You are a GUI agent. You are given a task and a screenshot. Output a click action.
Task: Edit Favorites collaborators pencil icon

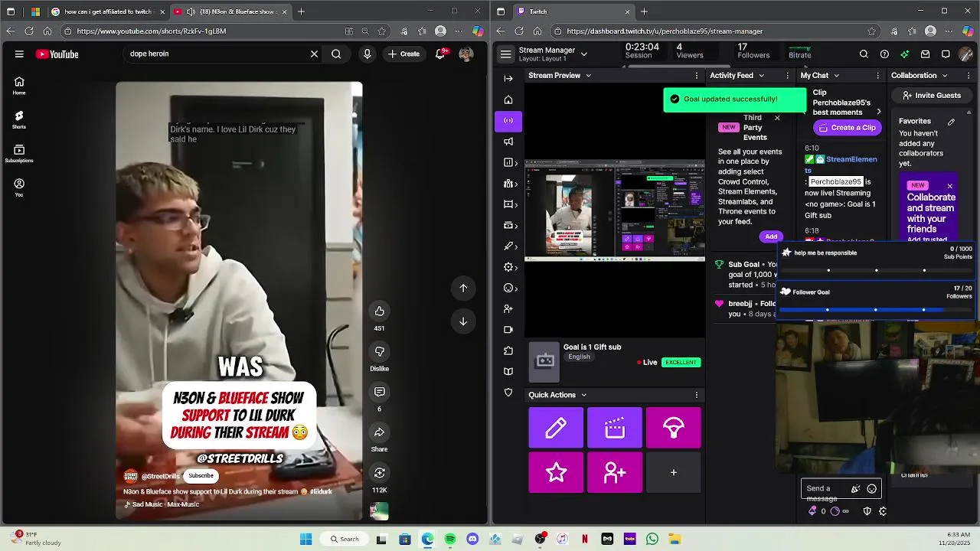click(951, 122)
